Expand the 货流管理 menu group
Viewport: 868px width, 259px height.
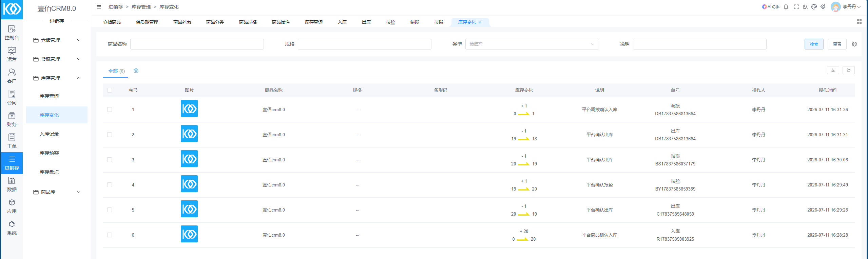[57, 59]
